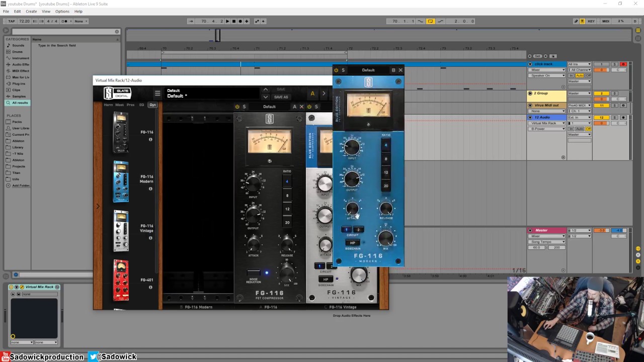644x362 pixels.
Task: Open Speaker On parameter dropdown
Action: pyautogui.click(x=547, y=75)
